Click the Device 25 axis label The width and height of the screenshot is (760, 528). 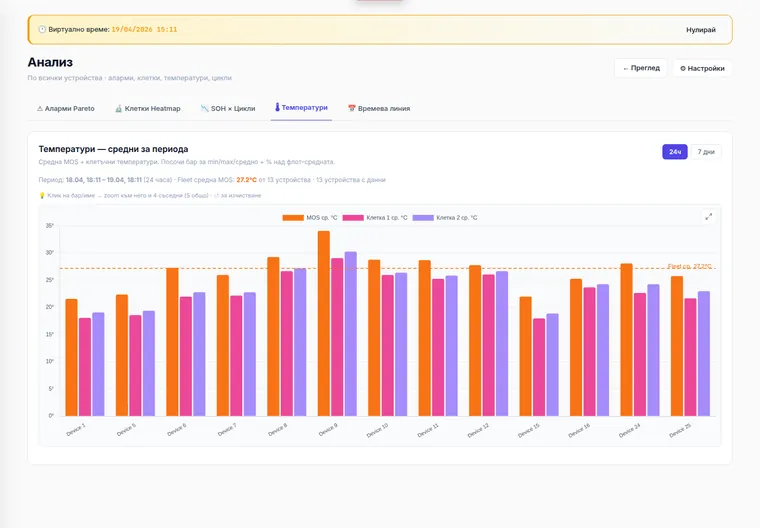[680, 430]
